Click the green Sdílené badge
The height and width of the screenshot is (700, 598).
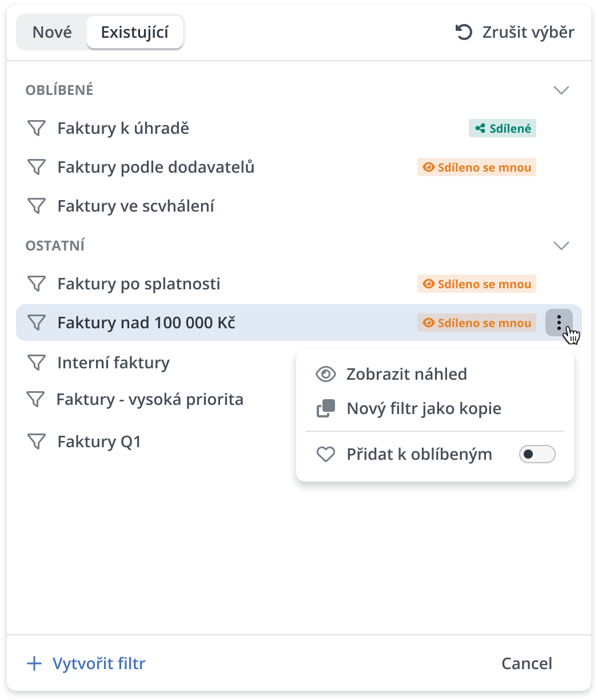click(503, 129)
